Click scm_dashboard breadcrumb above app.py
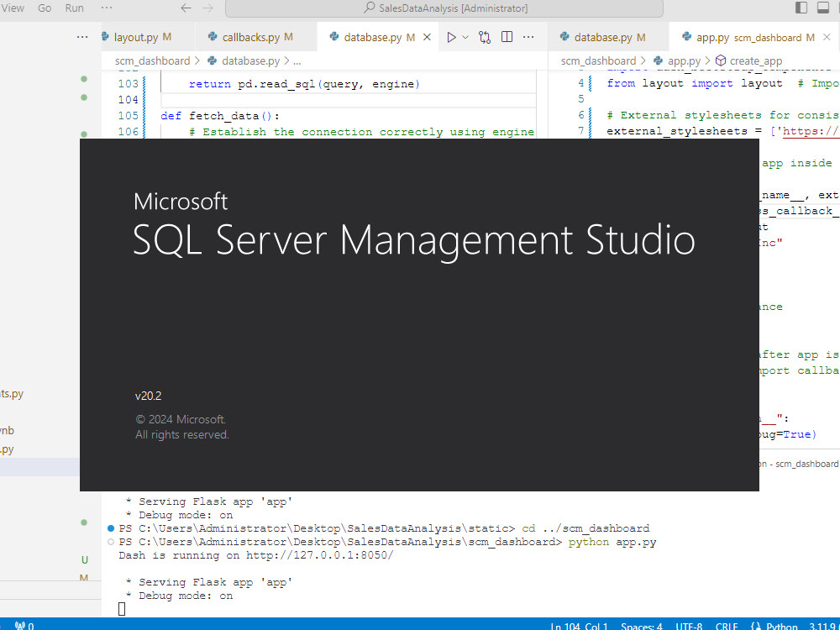The image size is (840, 630). [x=598, y=61]
